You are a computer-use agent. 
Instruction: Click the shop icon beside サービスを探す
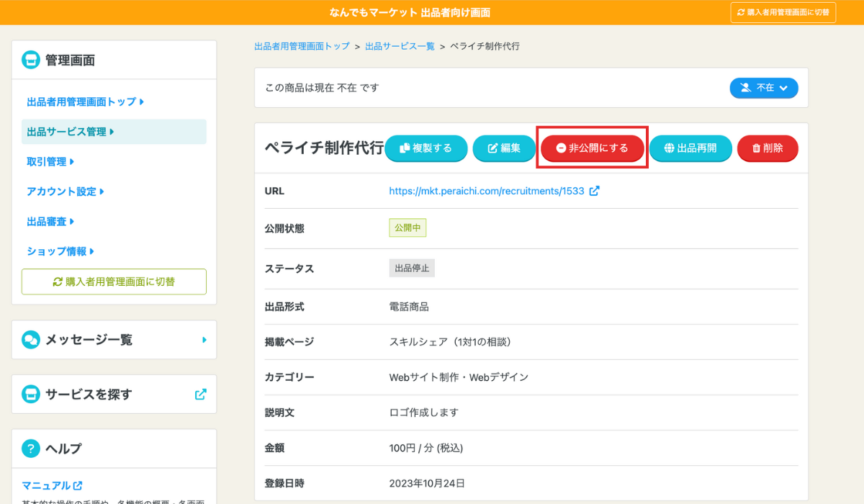point(30,394)
